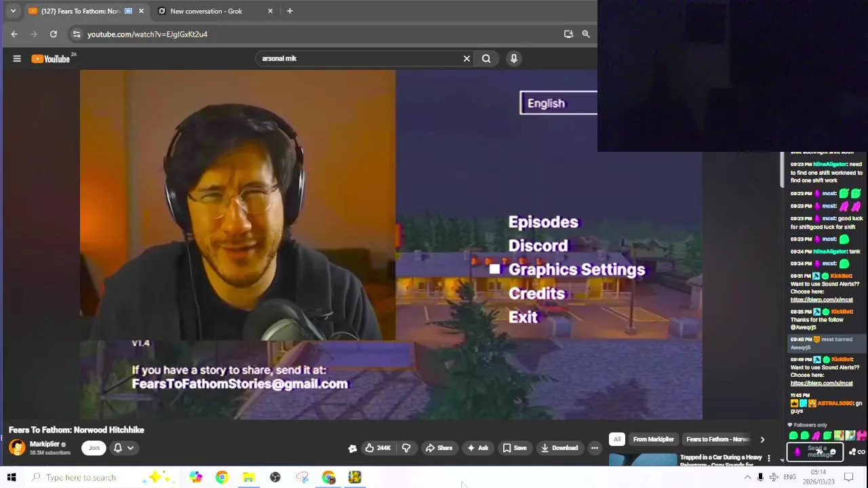The image size is (868, 488).
Task: Open the microphone tray icon
Action: point(760,477)
